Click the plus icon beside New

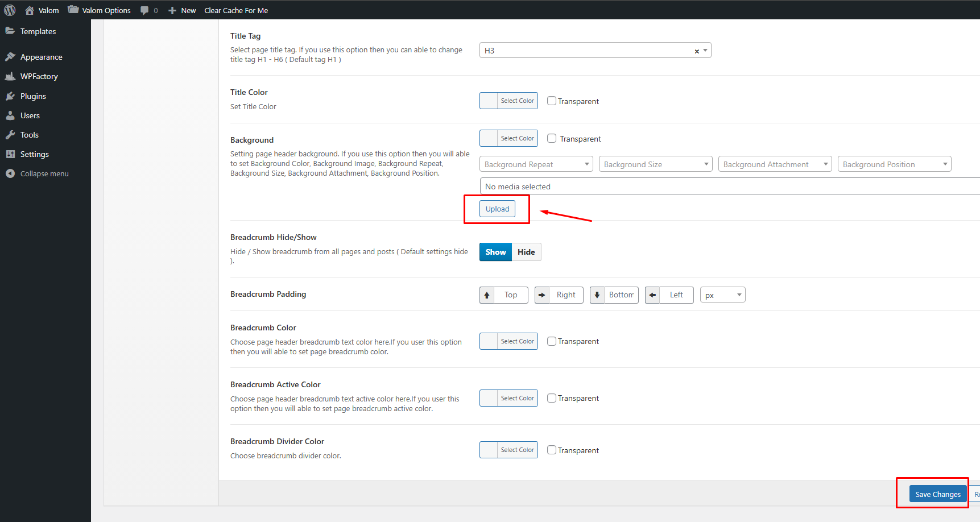[x=172, y=10]
